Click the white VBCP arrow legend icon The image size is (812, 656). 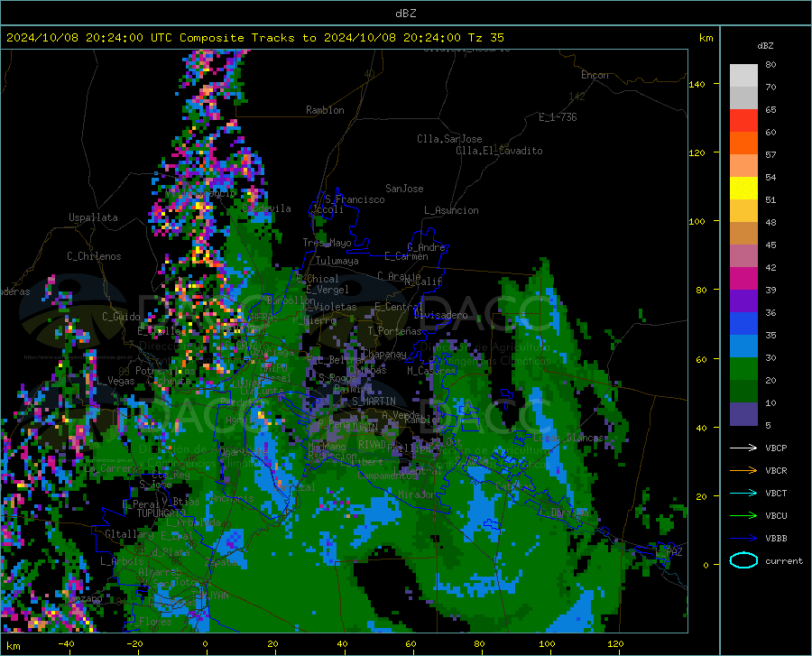(743, 448)
